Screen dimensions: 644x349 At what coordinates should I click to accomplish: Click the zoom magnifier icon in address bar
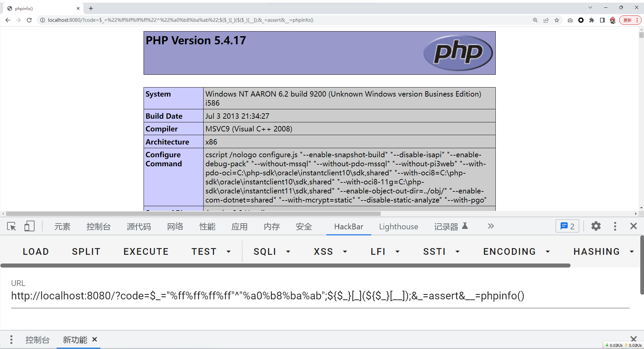(535, 20)
